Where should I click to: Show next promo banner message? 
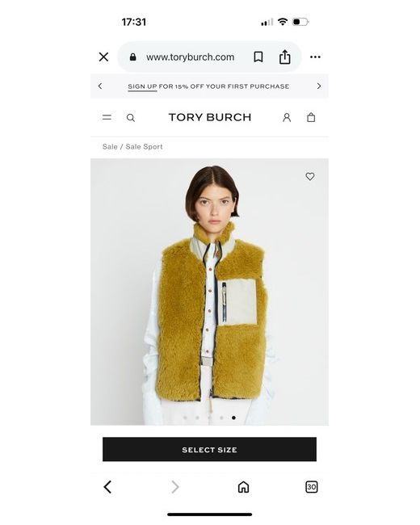coord(319,86)
